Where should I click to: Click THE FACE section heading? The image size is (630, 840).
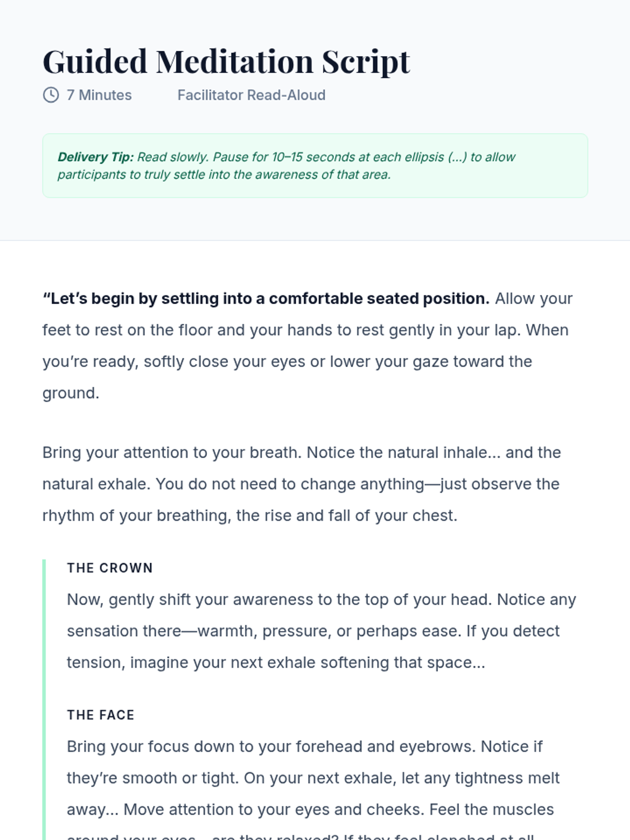coord(101,715)
